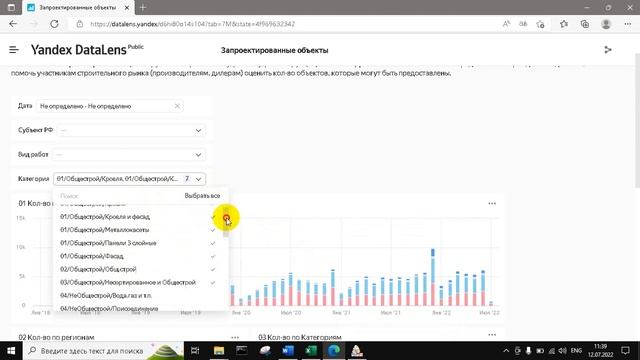Open Windows Start menu
The image size is (640, 360).
coord(11,351)
